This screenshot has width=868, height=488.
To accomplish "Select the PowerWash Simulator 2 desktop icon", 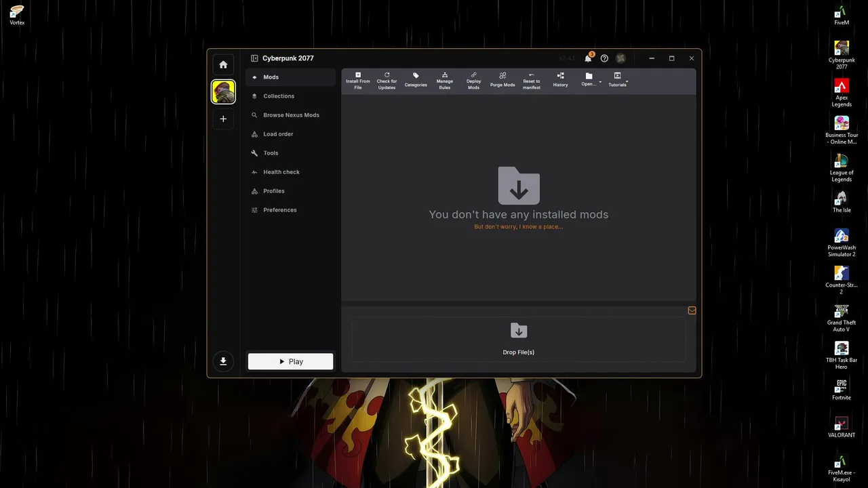I will [x=842, y=243].
